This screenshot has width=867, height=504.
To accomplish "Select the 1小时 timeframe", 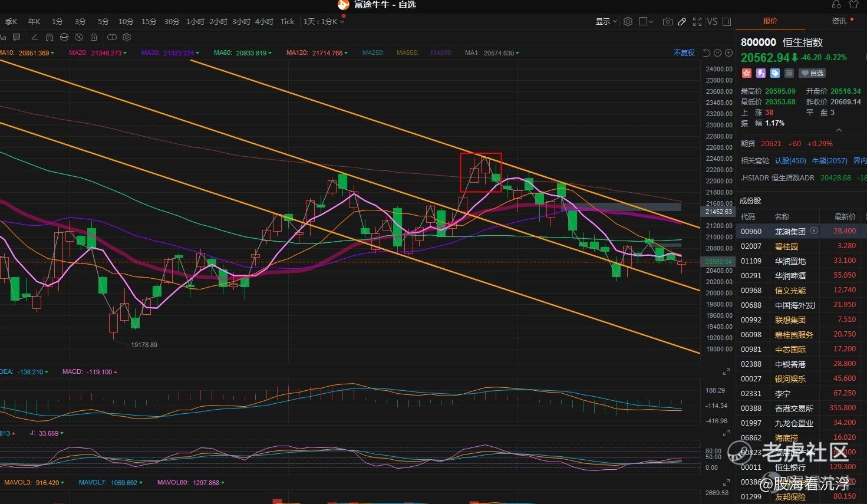I will pos(195,22).
